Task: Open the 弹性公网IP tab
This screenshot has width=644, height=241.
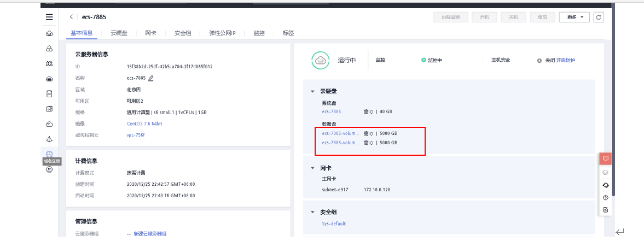Action: [x=222, y=33]
